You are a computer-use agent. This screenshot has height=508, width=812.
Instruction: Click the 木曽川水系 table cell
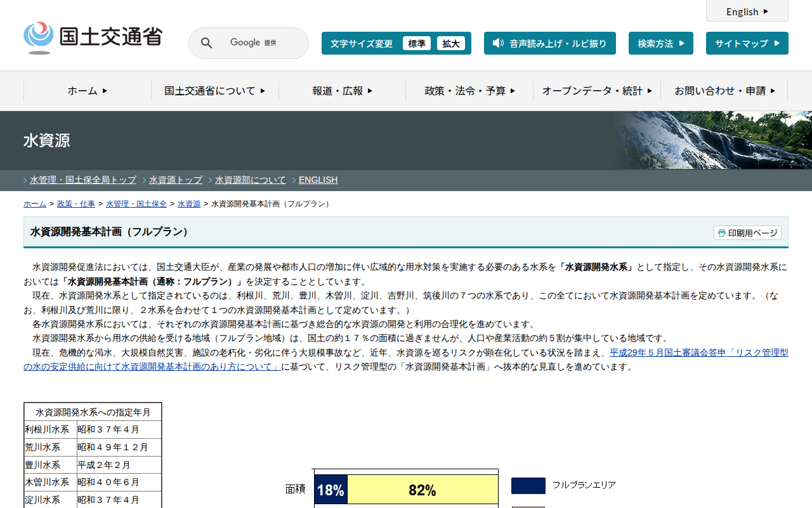51,483
